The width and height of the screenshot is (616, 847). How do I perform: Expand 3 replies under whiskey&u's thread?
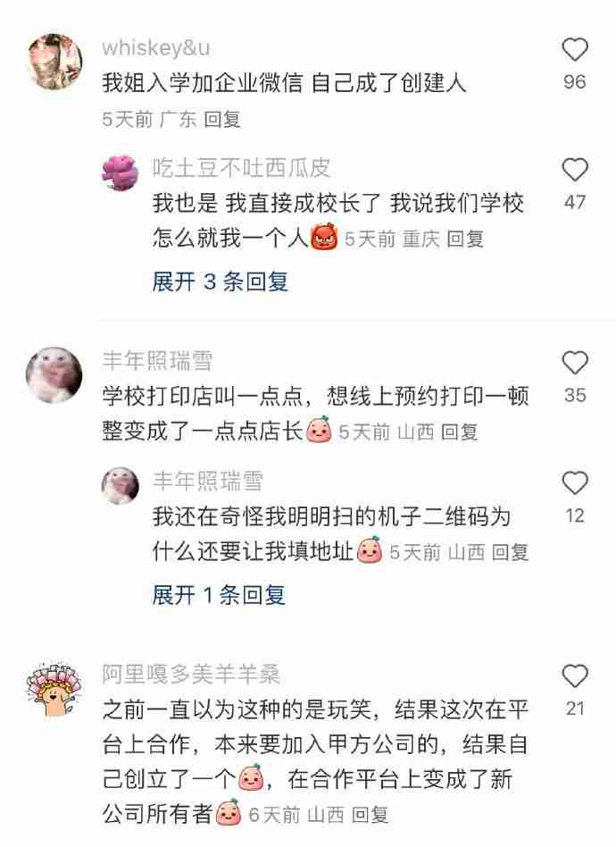click(220, 281)
